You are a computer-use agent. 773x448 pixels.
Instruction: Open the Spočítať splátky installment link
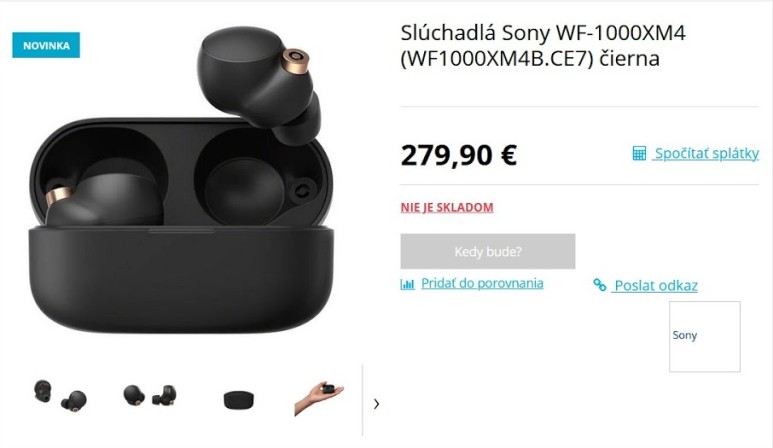[x=706, y=153]
